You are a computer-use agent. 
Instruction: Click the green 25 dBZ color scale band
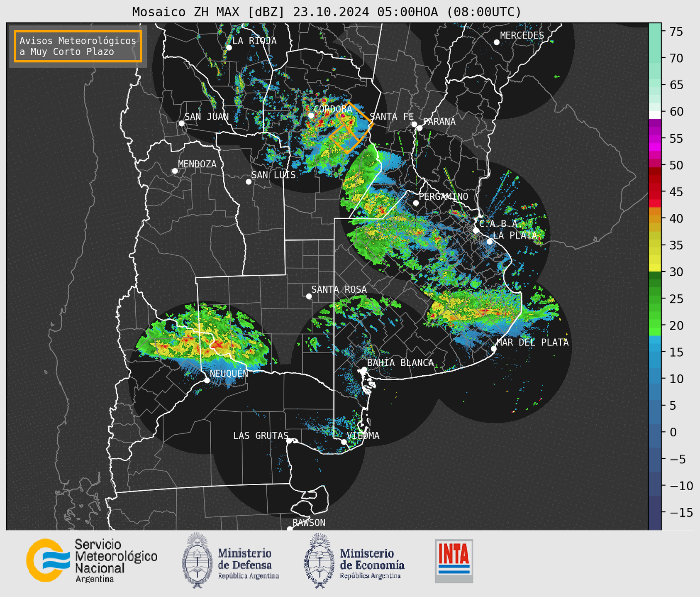coord(655,299)
